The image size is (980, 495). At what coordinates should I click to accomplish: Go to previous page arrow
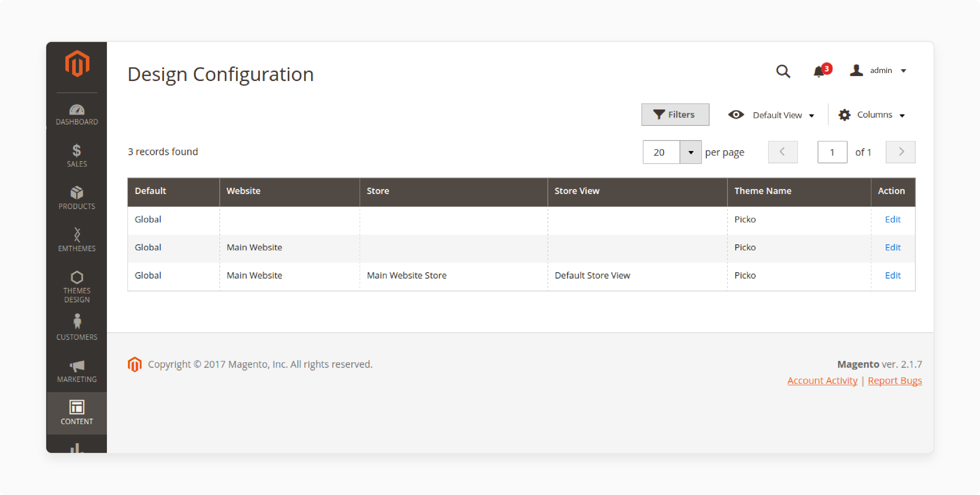[783, 152]
